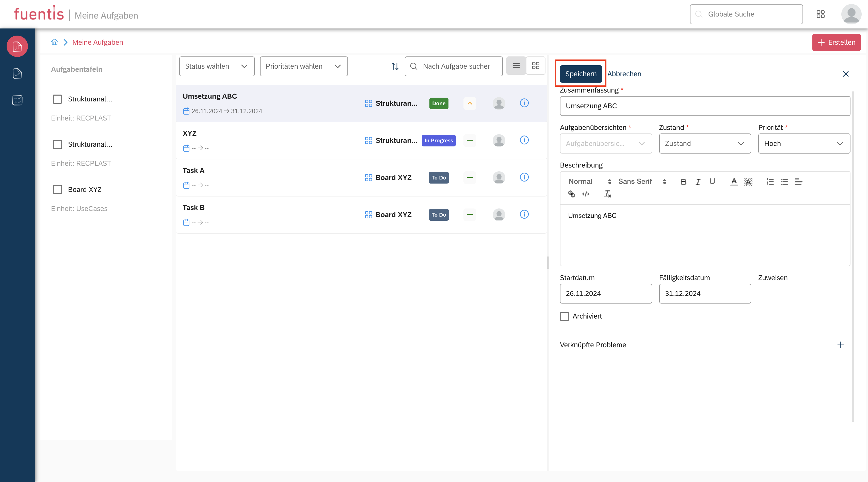Open the Zustand dropdown
Image resolution: width=868 pixels, height=482 pixels.
pyautogui.click(x=704, y=144)
